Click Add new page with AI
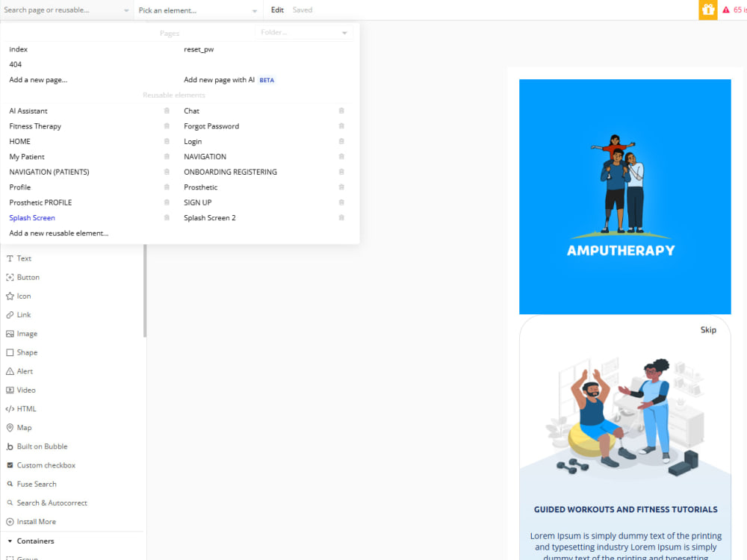Image resolution: width=747 pixels, height=560 pixels. [217, 79]
